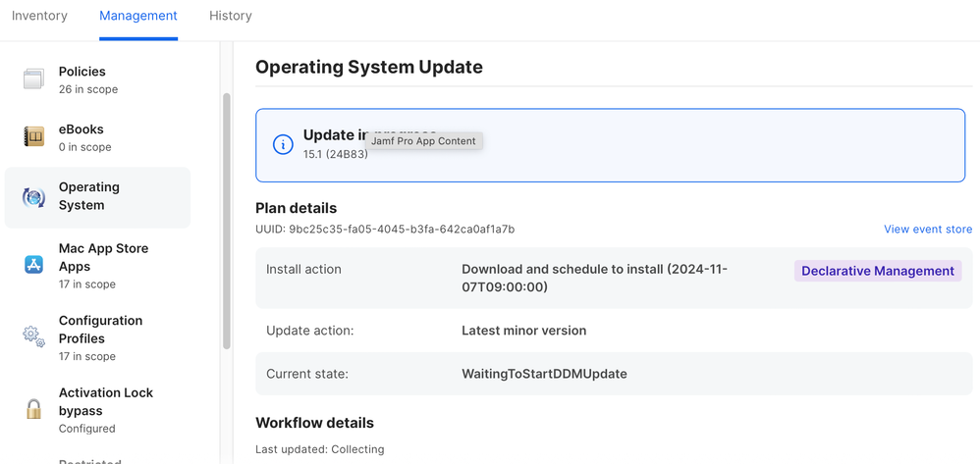Viewport: 980px width, 464px height.
Task: Click the Policies window icon
Action: (33, 79)
